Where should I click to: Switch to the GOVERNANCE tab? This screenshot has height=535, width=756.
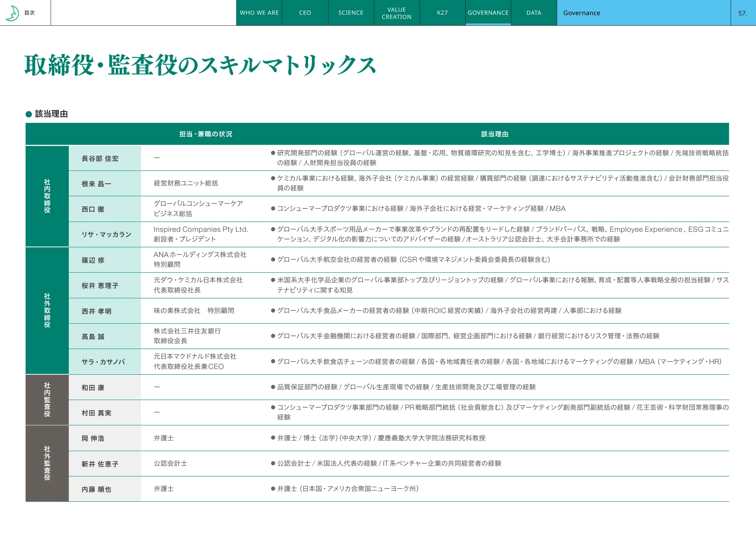[488, 12]
